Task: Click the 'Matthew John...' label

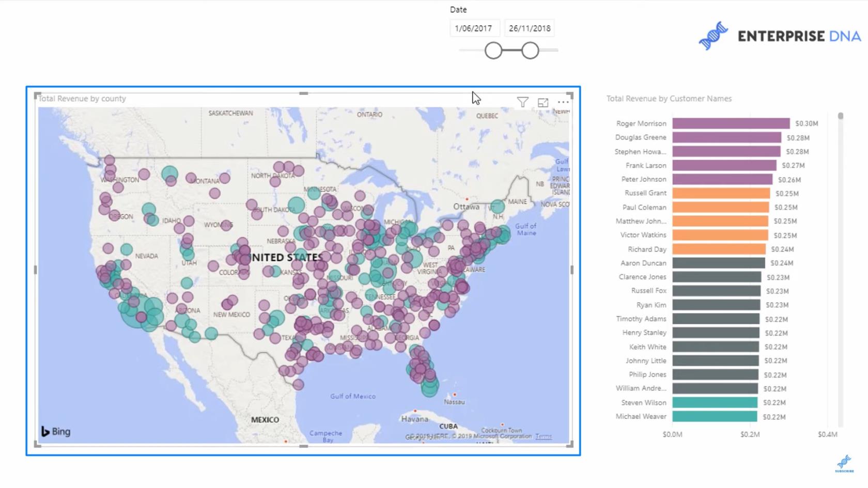Action: click(x=641, y=221)
